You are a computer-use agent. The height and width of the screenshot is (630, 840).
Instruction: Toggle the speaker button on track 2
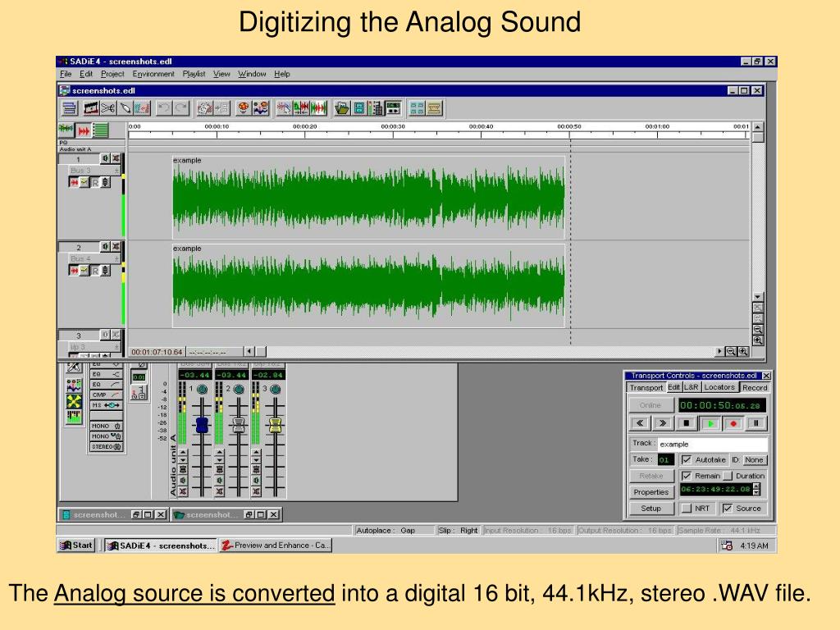pos(106,246)
